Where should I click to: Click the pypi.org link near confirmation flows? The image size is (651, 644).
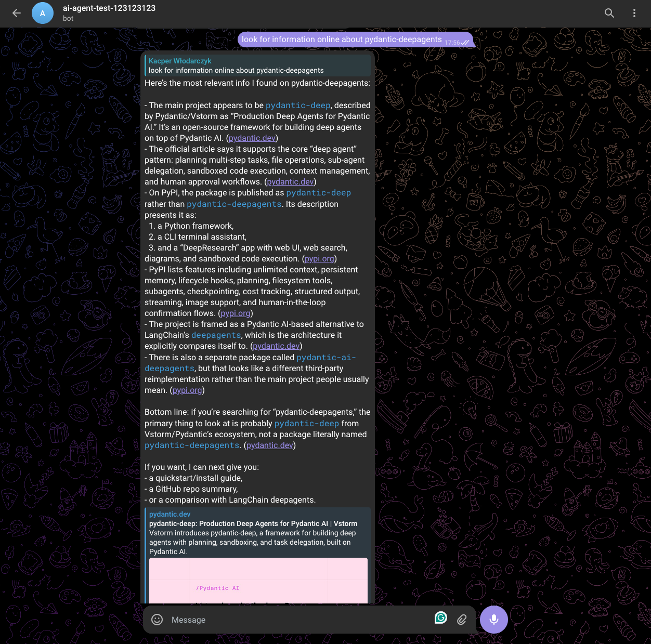235,313
